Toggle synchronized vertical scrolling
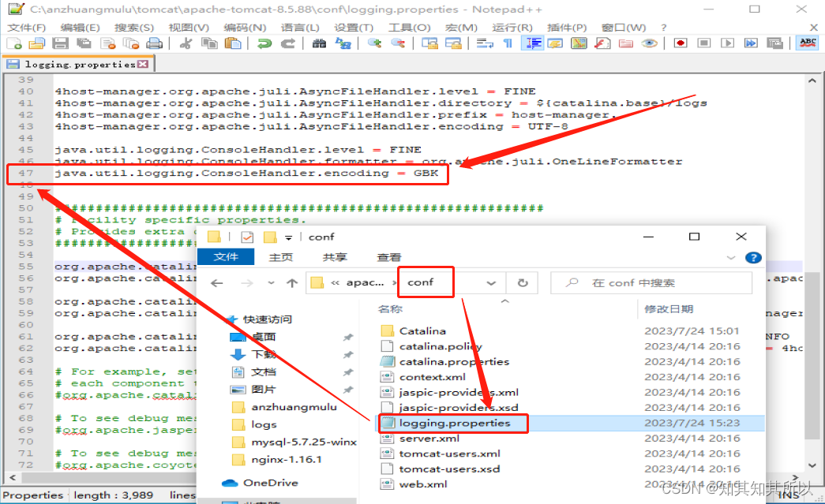This screenshot has height=504, width=825. 429,43
